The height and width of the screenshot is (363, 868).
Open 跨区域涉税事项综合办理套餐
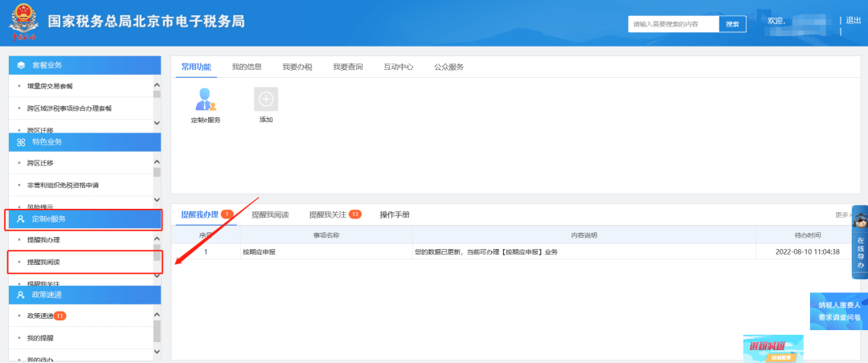tap(70, 108)
